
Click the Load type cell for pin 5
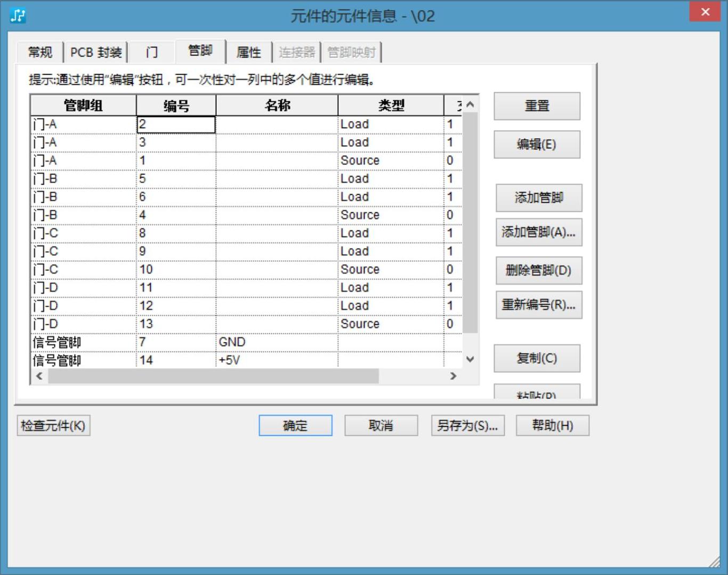[391, 179]
